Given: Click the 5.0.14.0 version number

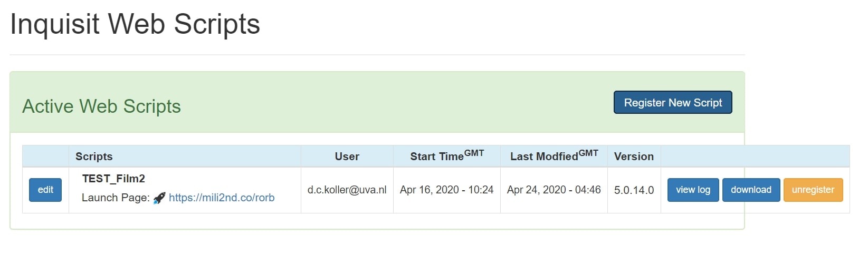Looking at the screenshot, I should point(634,190).
